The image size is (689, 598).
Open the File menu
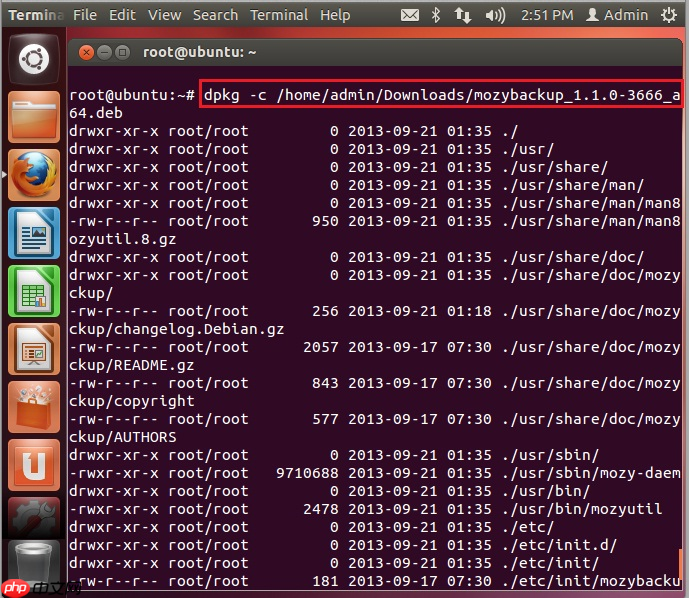[x=85, y=15]
